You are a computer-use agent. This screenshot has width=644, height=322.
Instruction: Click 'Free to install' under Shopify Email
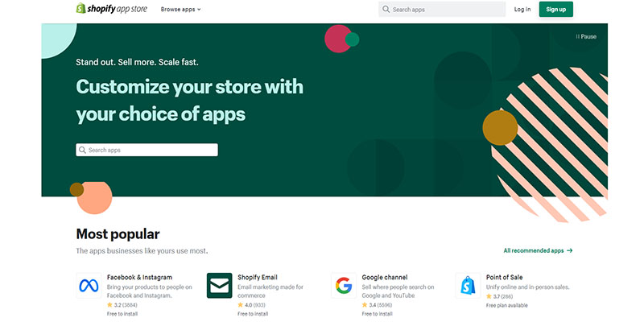click(253, 314)
